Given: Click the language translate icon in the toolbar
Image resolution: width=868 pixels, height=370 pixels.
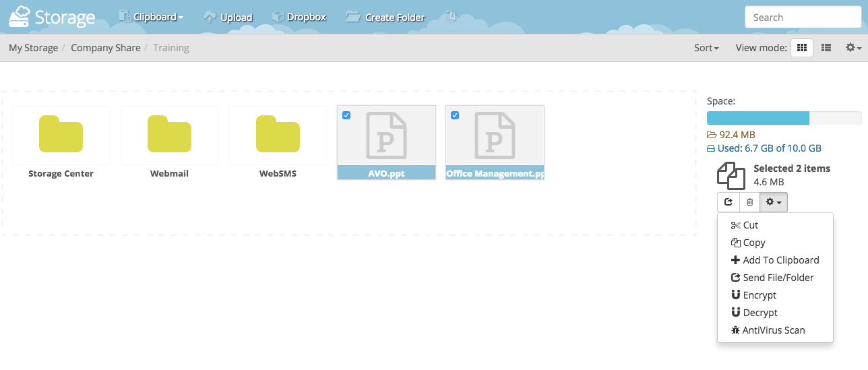Looking at the screenshot, I should pos(451,16).
